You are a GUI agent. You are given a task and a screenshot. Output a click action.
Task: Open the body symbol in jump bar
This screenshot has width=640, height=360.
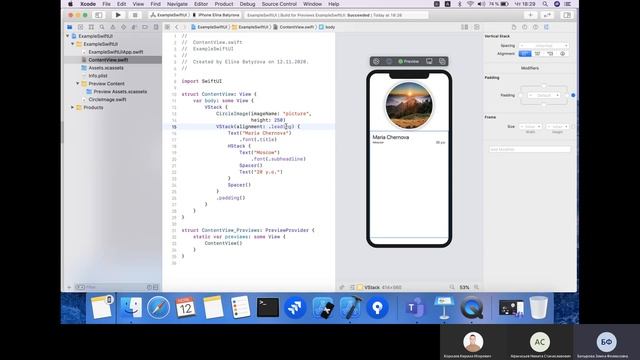click(x=327, y=27)
